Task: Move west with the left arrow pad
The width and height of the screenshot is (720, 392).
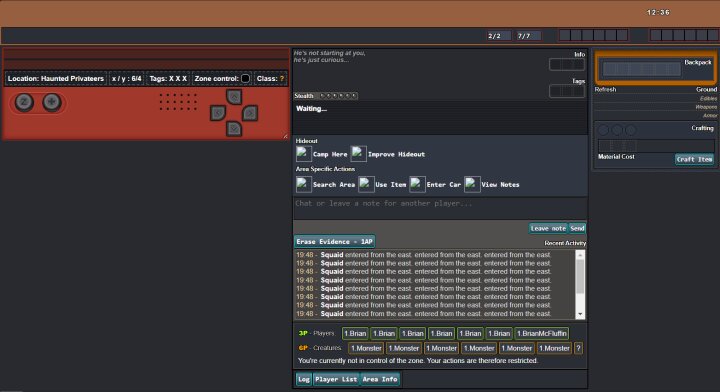Action: 218,113
